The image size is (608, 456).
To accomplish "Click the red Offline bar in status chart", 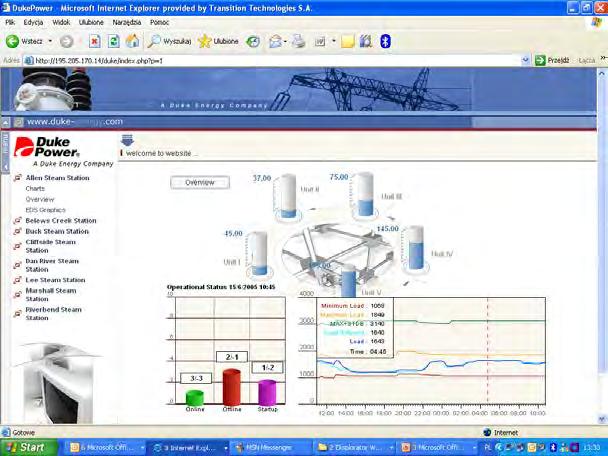I will [x=231, y=387].
